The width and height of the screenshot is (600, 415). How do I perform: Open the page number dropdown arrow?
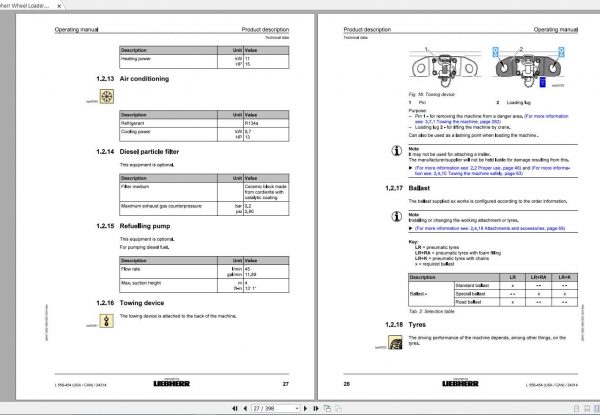tap(297, 408)
